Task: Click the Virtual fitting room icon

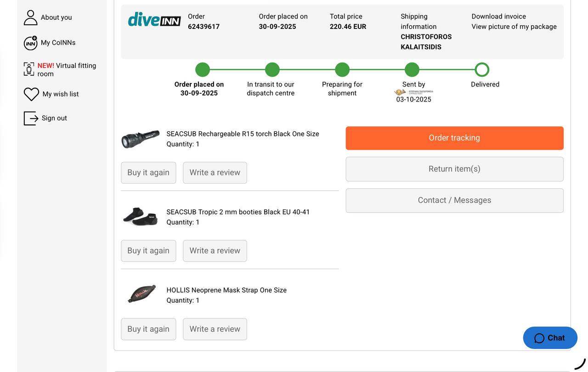Action: pos(29,69)
